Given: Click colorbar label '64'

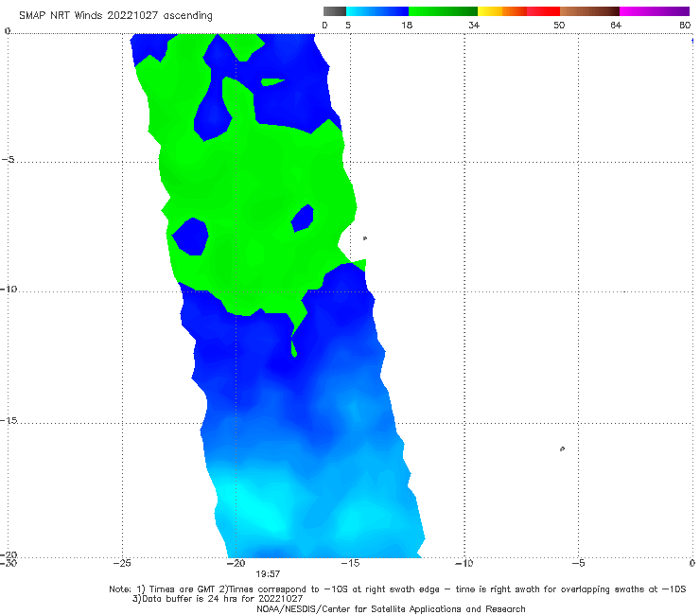Looking at the screenshot, I should pyautogui.click(x=616, y=25).
